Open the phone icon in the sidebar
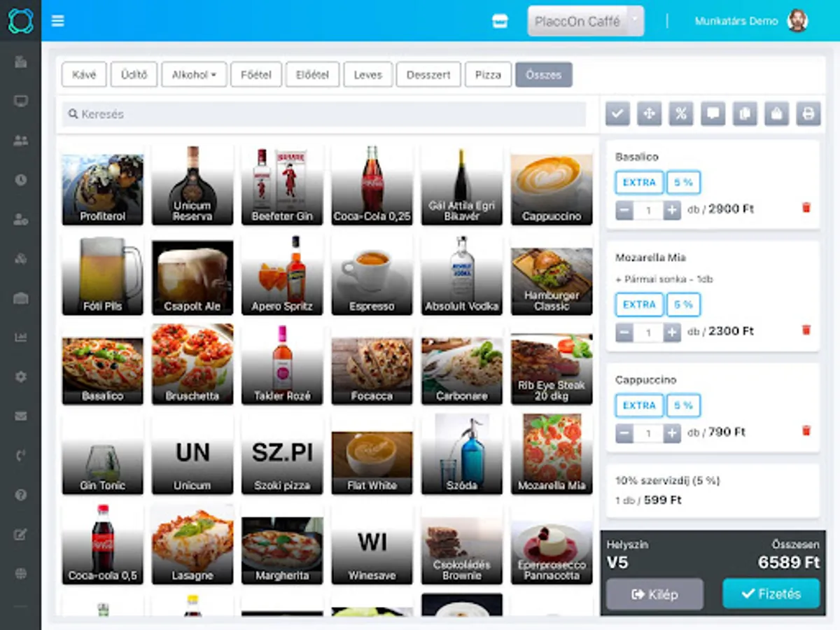Screen dimensions: 840x630 point(20,456)
